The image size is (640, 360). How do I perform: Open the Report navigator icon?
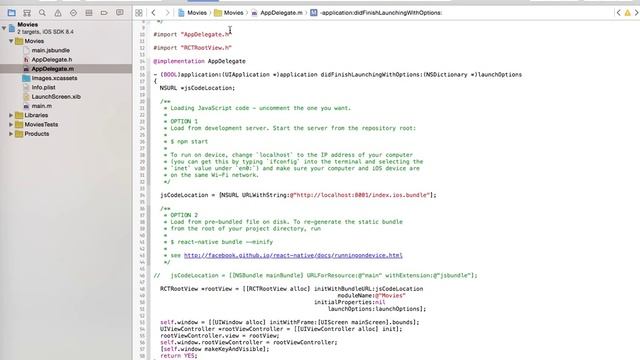pyautogui.click(x=120, y=13)
